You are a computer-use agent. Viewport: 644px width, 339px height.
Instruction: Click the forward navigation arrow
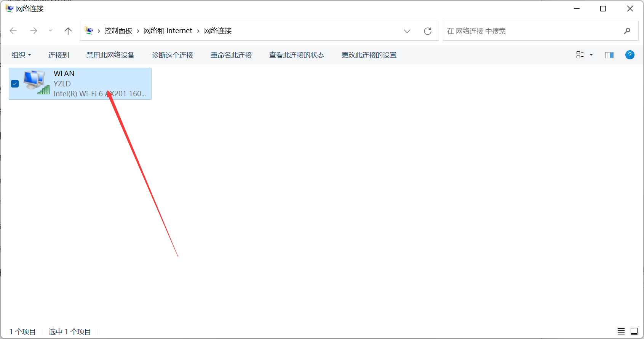34,31
